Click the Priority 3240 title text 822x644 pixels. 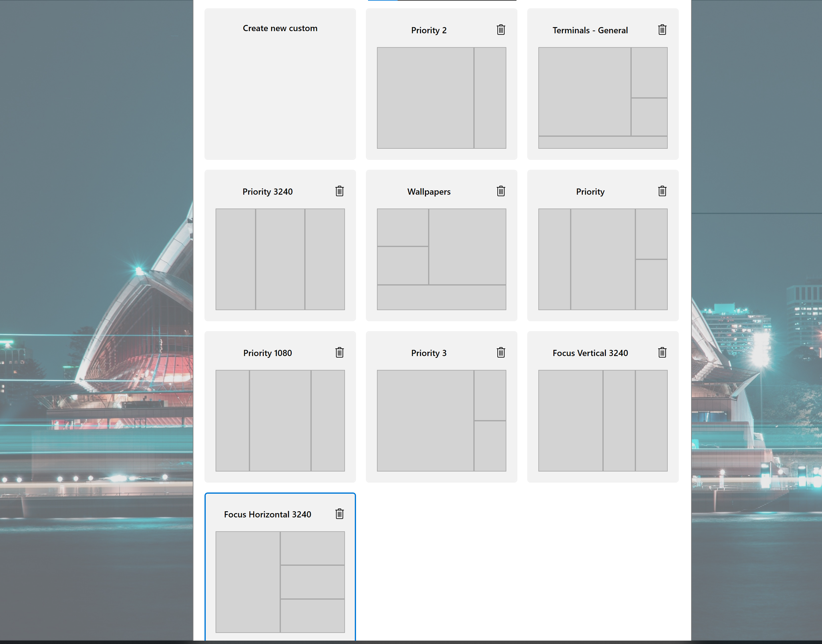(267, 192)
